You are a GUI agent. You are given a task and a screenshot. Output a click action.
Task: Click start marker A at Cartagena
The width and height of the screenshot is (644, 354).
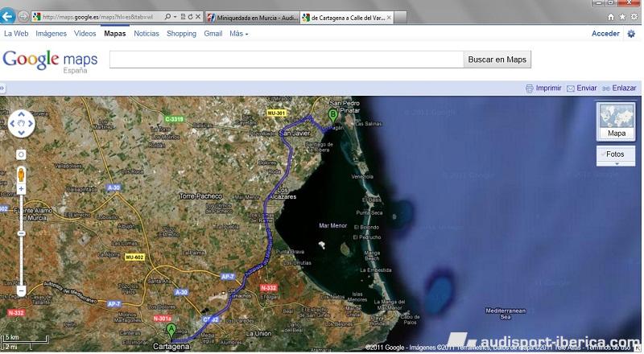[x=171, y=329]
